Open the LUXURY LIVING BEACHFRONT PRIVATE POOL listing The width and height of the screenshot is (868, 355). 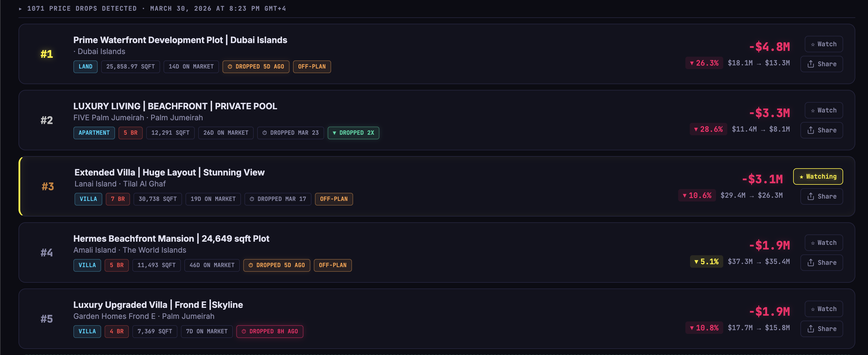tap(175, 106)
